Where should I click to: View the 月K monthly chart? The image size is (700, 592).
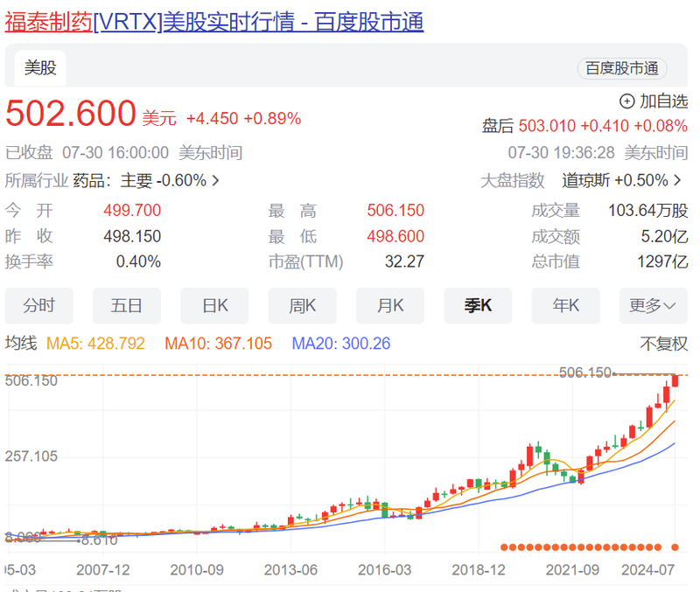coord(389,305)
